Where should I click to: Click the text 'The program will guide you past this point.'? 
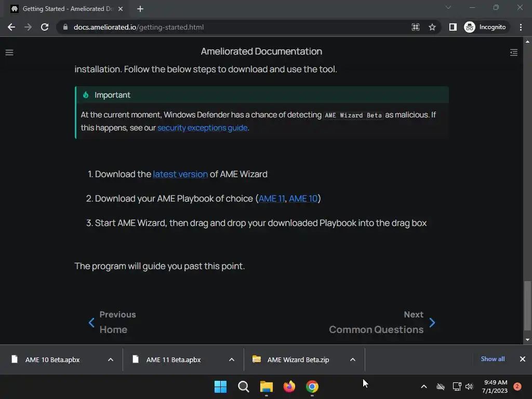(x=159, y=266)
